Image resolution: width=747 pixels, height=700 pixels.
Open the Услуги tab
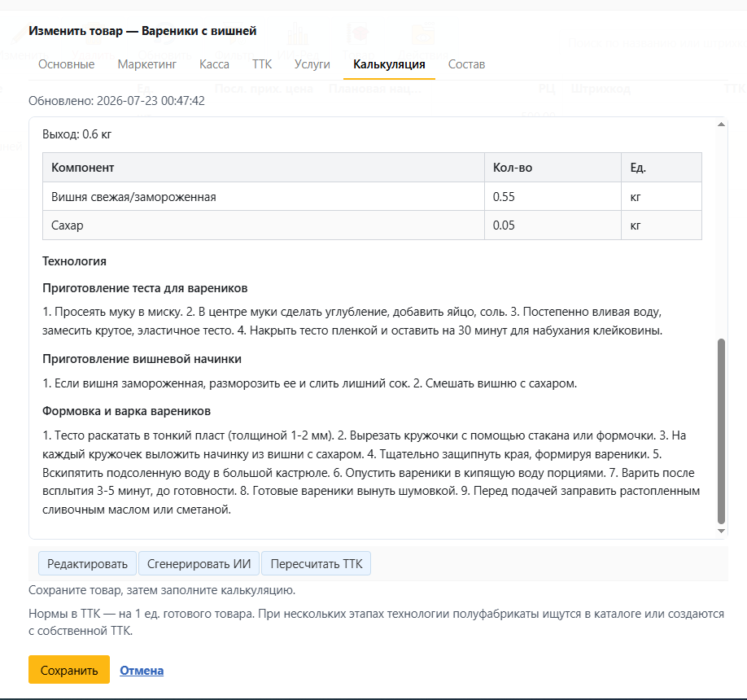coord(312,64)
